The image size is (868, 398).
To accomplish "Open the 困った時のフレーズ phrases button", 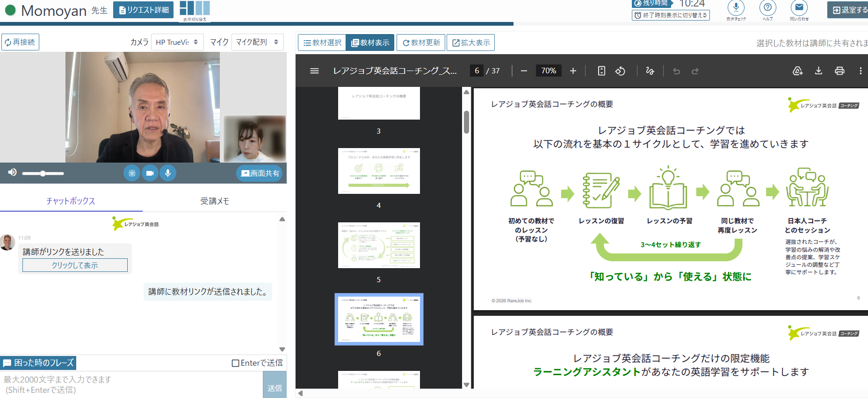I will point(38,363).
